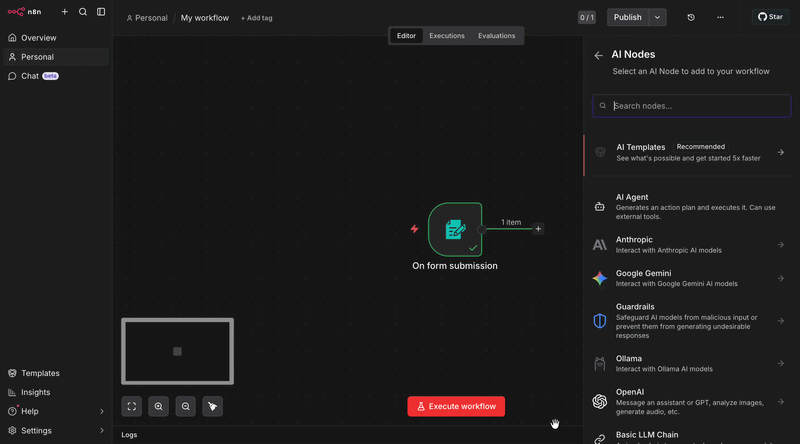
Task: Click the Publish button
Action: point(628,17)
